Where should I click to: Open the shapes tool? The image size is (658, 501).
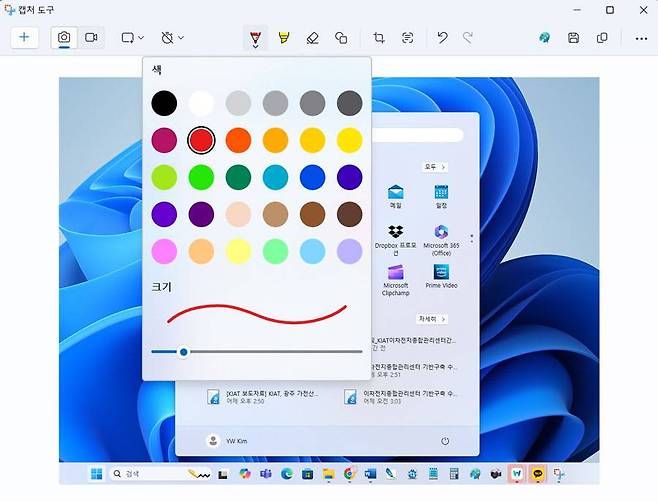[x=341, y=38]
